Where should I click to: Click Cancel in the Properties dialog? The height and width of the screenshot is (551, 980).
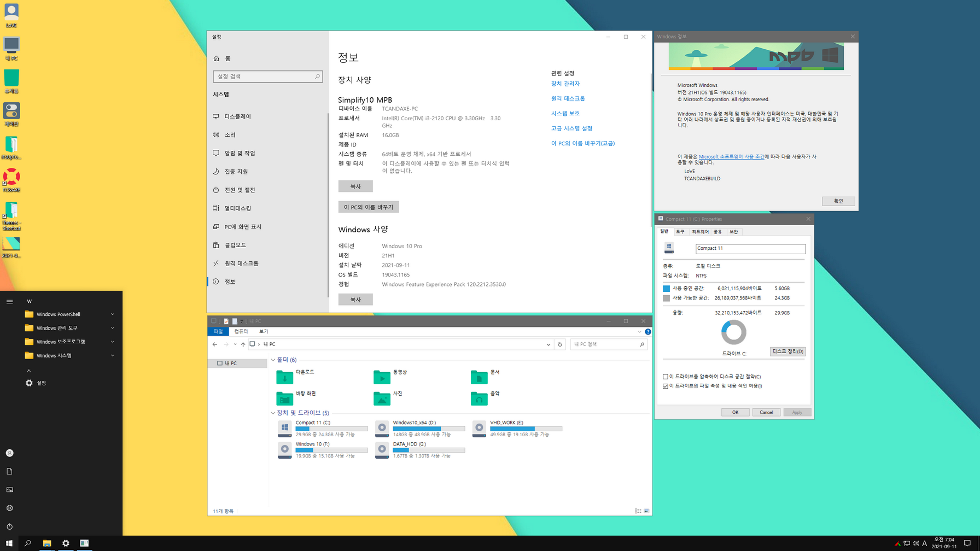click(766, 412)
